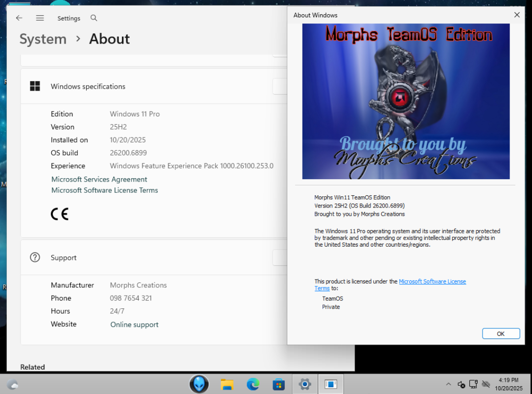Switch to Settings gear taskbar icon
The height and width of the screenshot is (394, 532).
(x=305, y=384)
